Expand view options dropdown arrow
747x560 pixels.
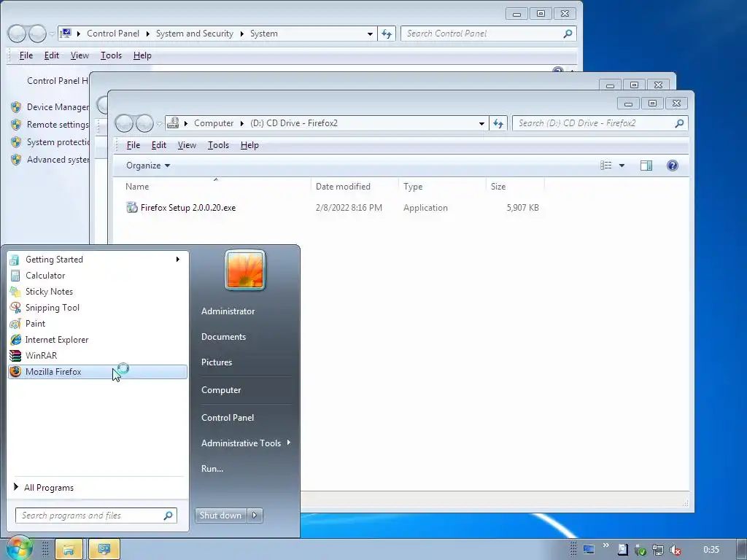[x=622, y=166]
